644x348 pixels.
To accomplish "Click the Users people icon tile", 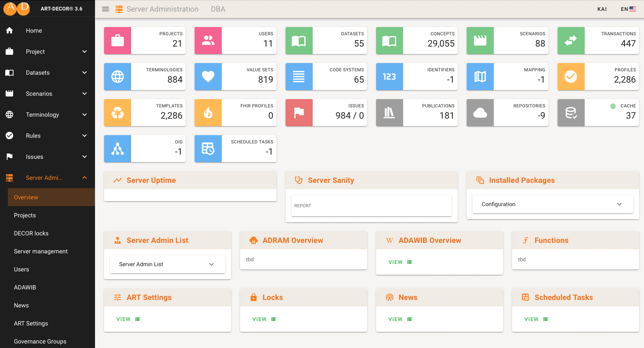I will coord(208,41).
